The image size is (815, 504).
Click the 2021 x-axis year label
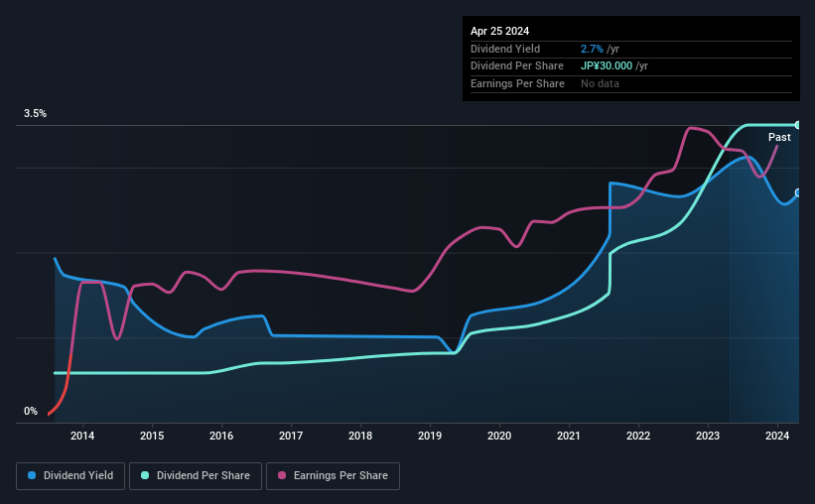click(x=569, y=436)
